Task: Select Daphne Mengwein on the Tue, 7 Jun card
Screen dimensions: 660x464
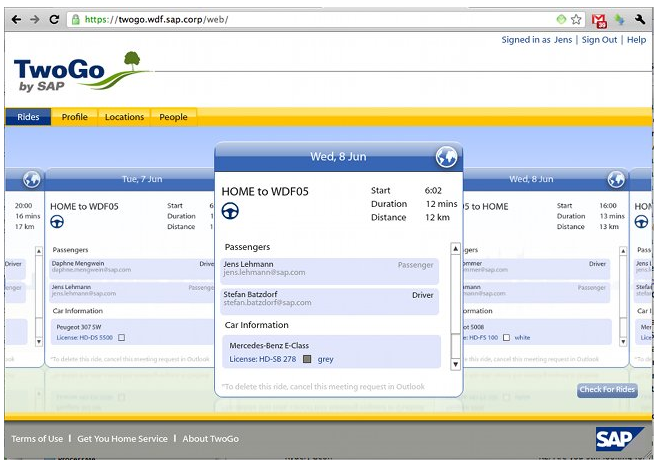Action: pos(133,269)
